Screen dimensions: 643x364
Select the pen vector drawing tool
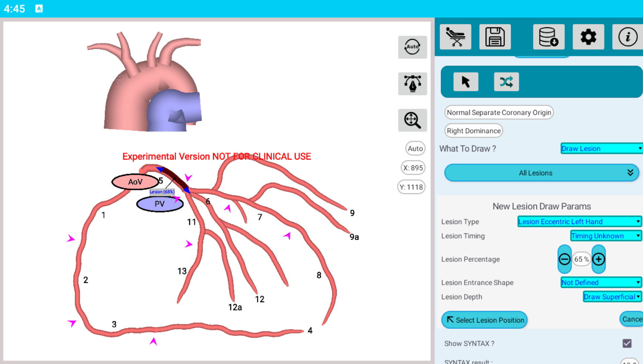coord(412,84)
